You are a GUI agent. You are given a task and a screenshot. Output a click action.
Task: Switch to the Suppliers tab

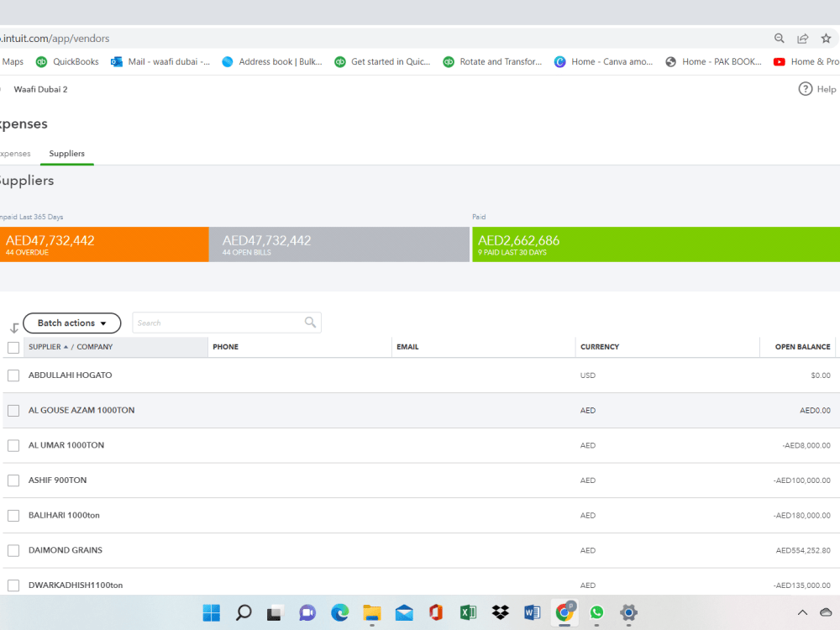click(67, 153)
